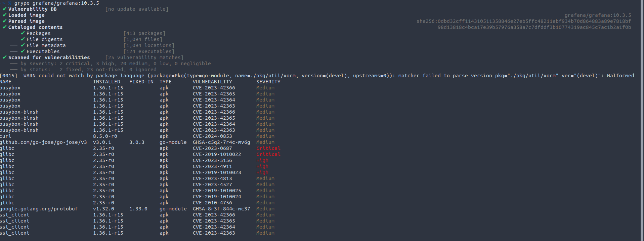Click the INSTALLED column header
Screen dimensions: 644x241
point(106,82)
